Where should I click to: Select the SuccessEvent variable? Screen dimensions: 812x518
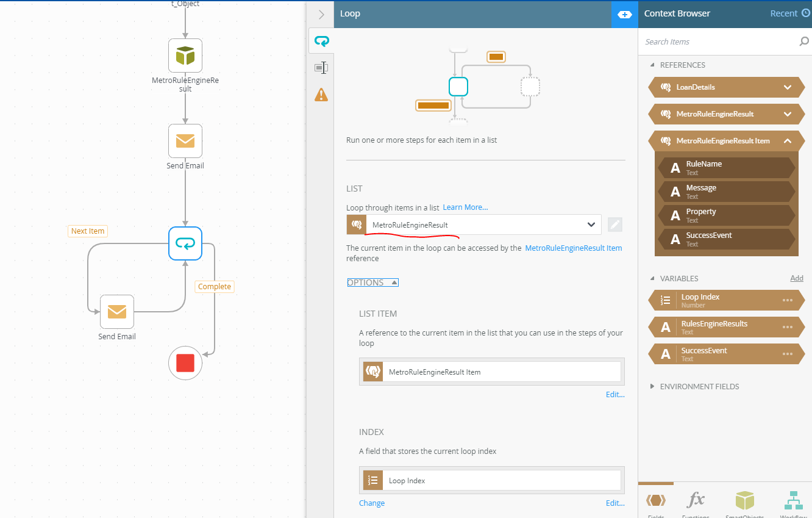(x=725, y=354)
